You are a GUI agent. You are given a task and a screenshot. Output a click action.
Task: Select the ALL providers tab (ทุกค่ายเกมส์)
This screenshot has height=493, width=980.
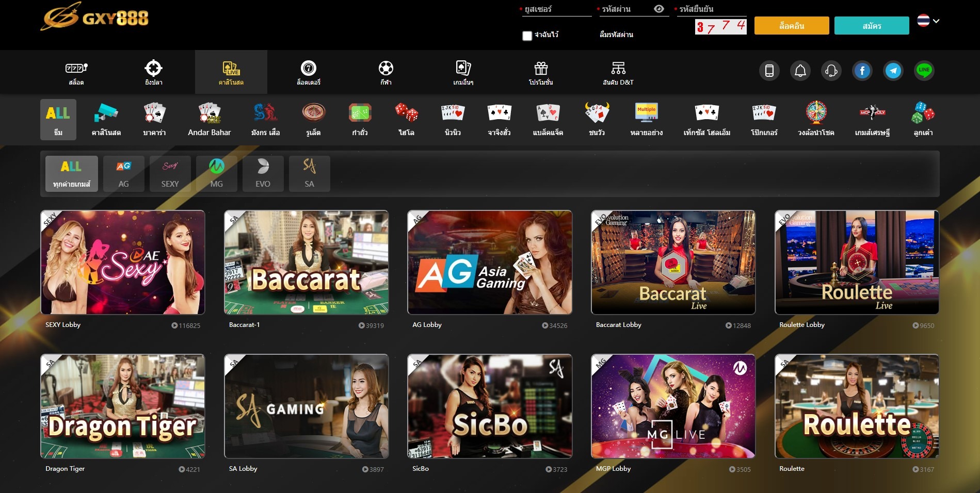[72, 174]
